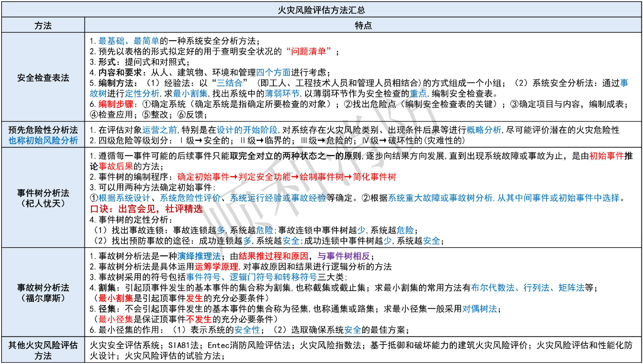Click the text "火灾风险评估的试验方法"

pos(173,356)
